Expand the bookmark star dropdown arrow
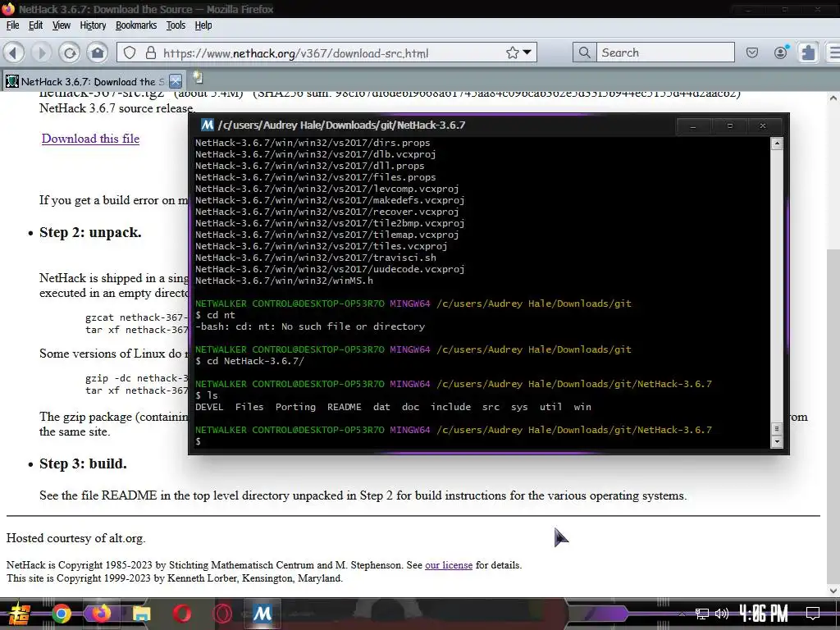 527,52
